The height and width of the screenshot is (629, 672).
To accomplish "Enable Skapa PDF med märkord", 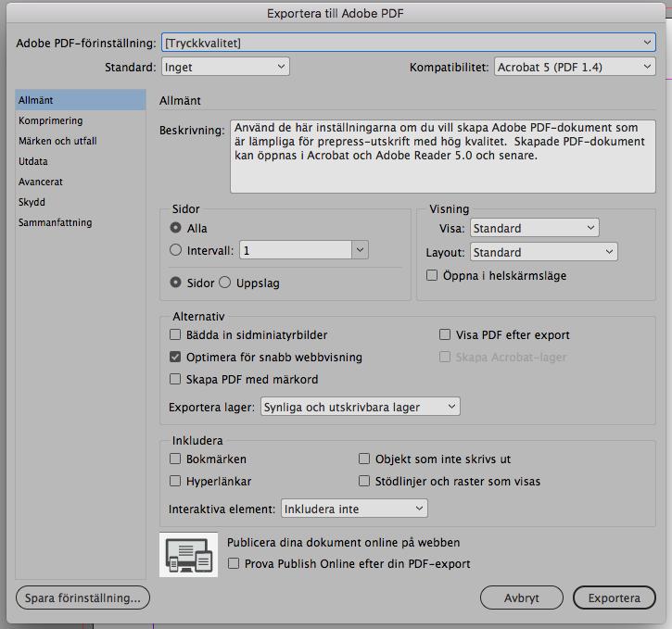I will coord(175,379).
